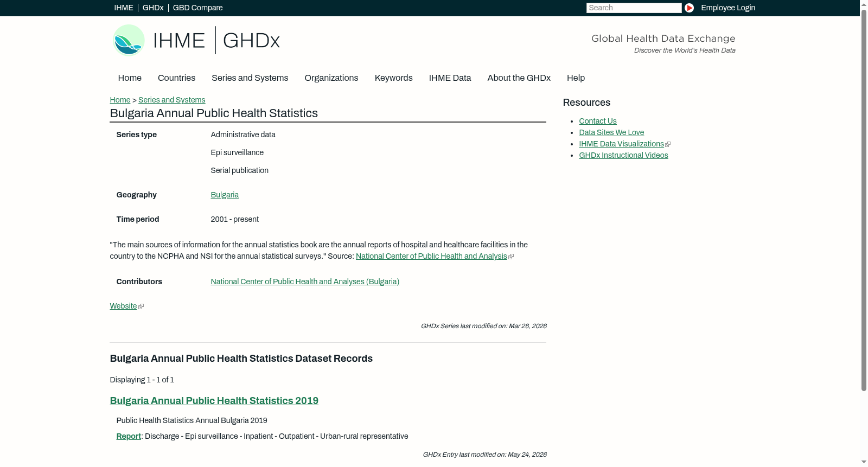Open the Bulgaria geography link
The image size is (868, 467).
(x=225, y=195)
